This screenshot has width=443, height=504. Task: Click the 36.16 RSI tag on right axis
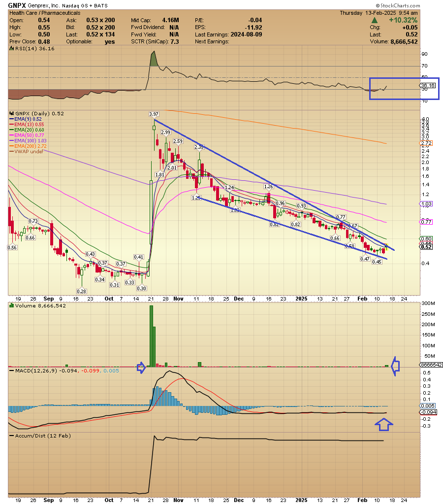click(x=428, y=86)
